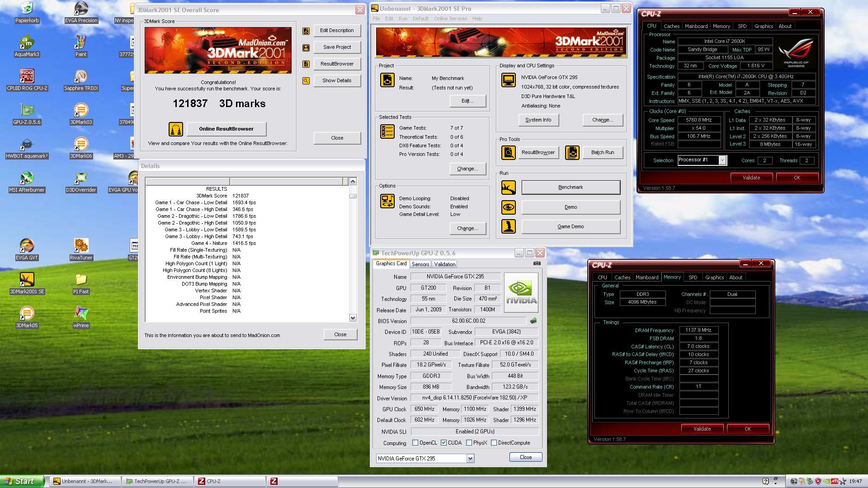
Task: Click the Batch Run button
Action: 603,152
